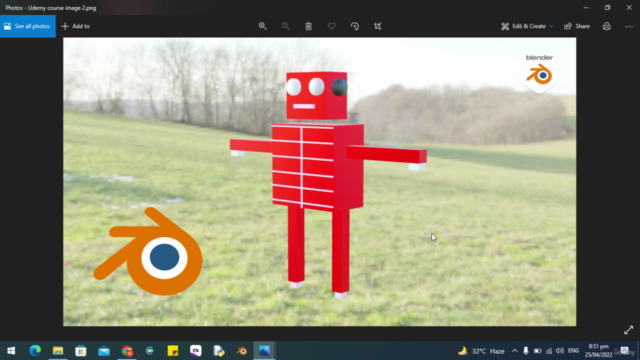Viewport: 640px width, 360px height.
Task: Show hidden system tray icons
Action: click(515, 351)
